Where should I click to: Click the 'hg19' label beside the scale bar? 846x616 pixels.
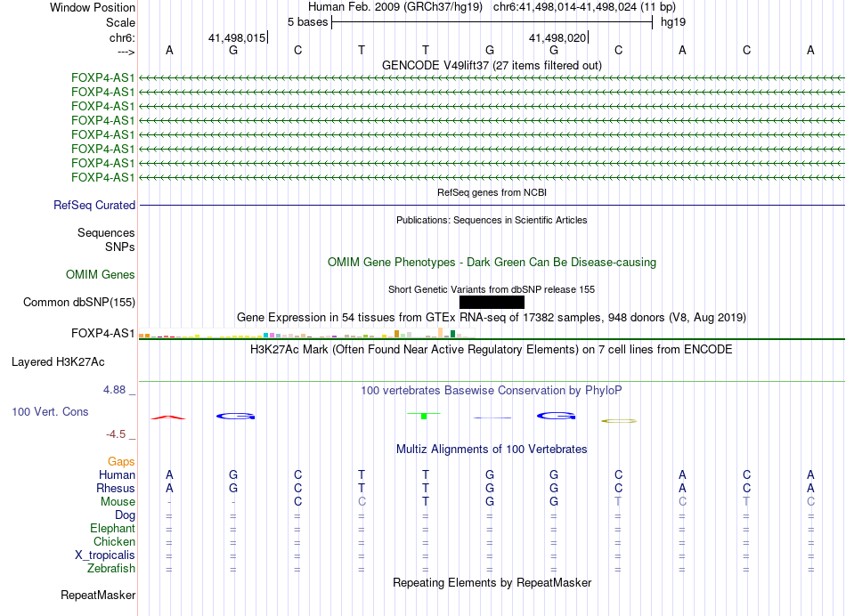click(673, 22)
